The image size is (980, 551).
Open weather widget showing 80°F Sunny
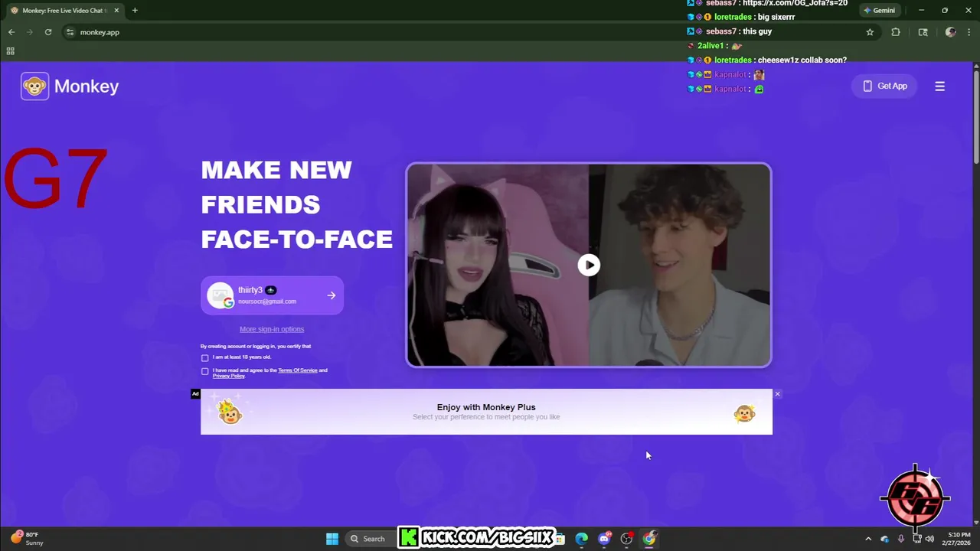[x=28, y=539]
